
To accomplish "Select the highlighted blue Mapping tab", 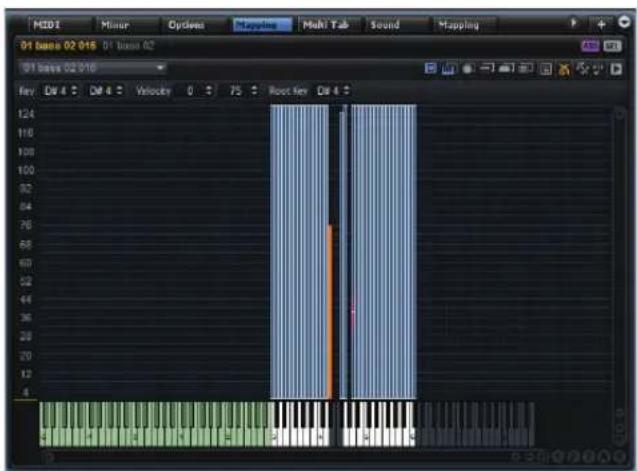I will (262, 25).
